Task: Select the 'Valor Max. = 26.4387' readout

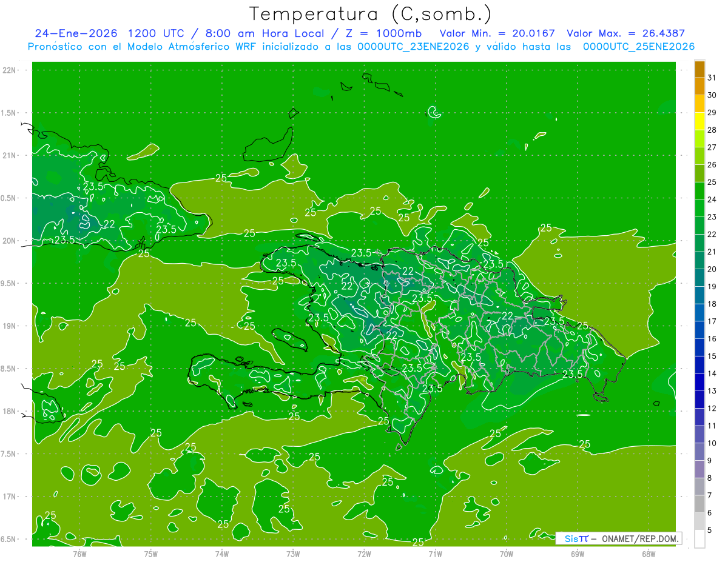Action: click(x=625, y=33)
